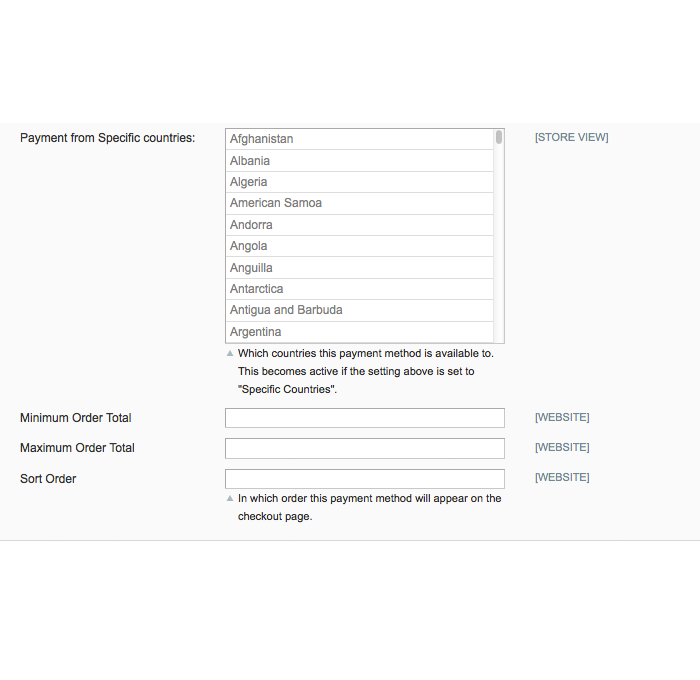The height and width of the screenshot is (680, 700).
Task: Click WEBSITE scope label beside Maximum Order Total
Action: (562, 448)
